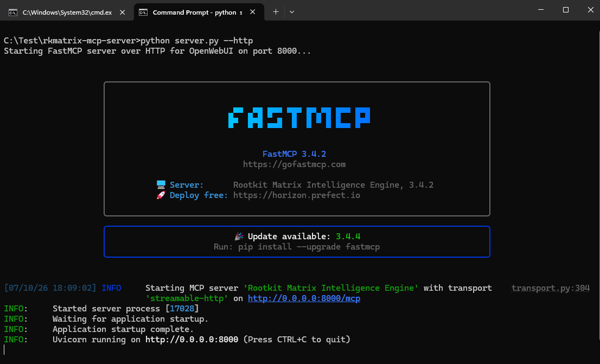Open a new terminal tab
This screenshot has width=600, height=364.
point(276,12)
